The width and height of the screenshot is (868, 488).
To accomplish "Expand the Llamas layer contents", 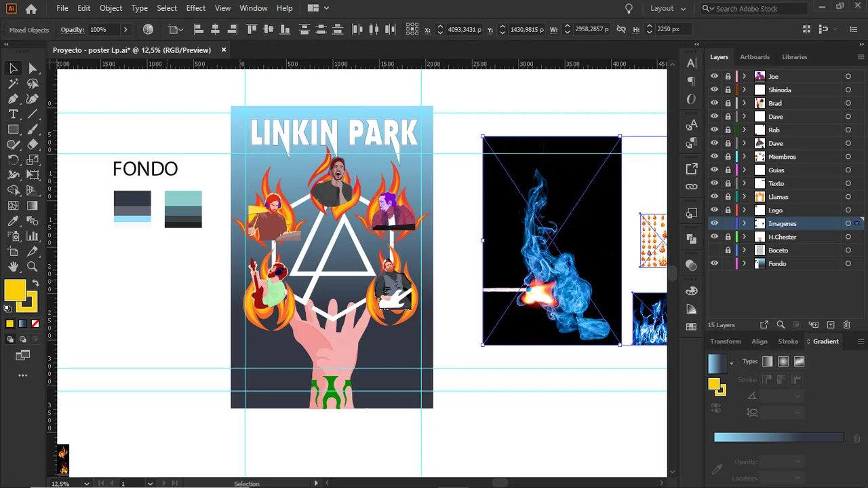I will click(x=744, y=197).
